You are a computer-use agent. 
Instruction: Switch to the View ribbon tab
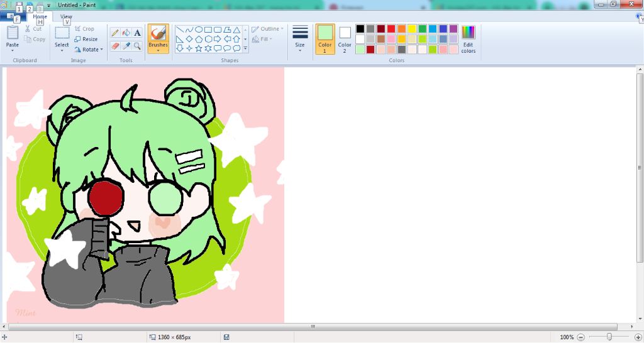(x=66, y=16)
